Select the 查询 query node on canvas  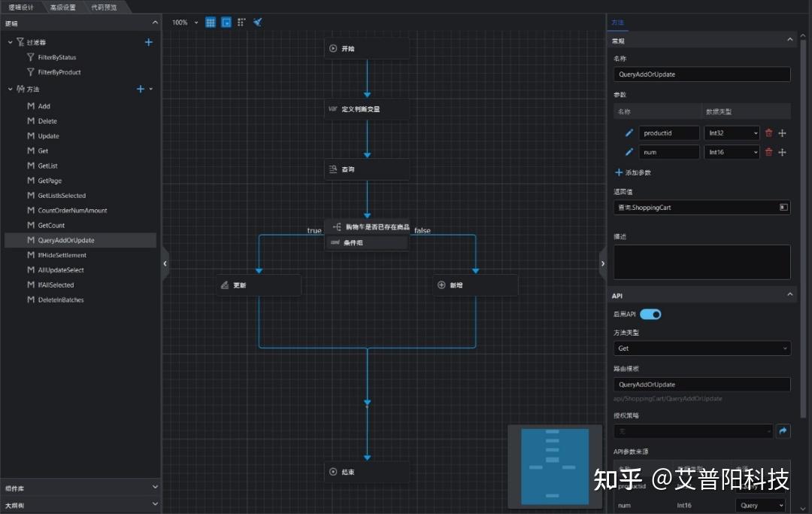click(x=367, y=169)
